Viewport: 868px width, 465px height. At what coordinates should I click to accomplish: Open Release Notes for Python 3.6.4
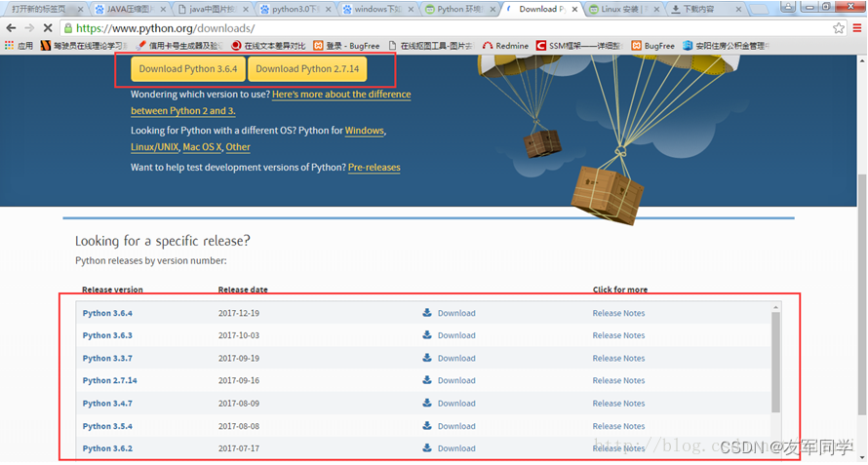pyautogui.click(x=618, y=313)
